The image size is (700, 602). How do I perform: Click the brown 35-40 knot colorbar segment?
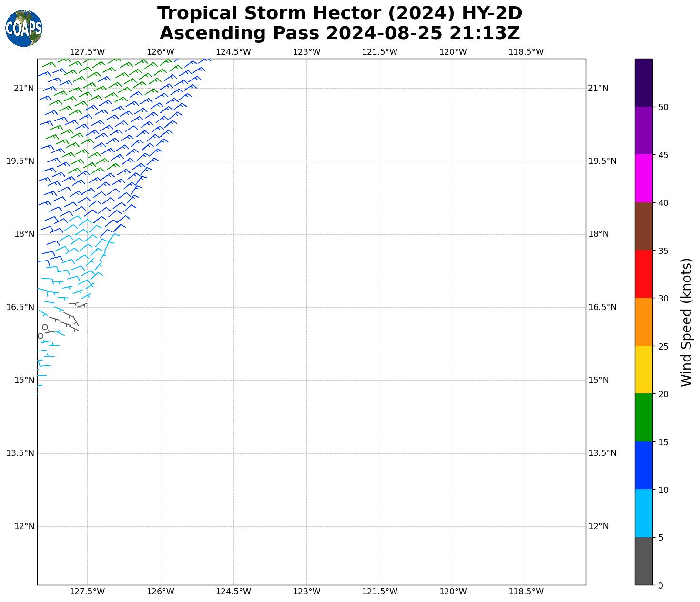[x=643, y=226]
